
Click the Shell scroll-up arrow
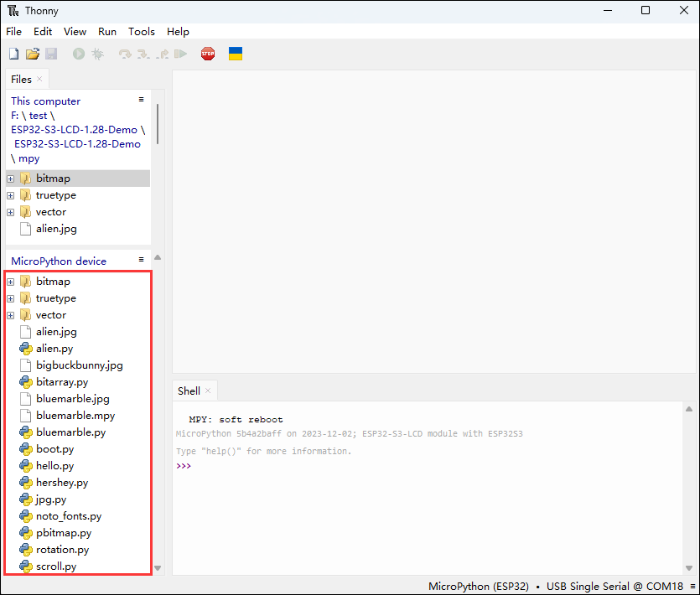[x=689, y=409]
